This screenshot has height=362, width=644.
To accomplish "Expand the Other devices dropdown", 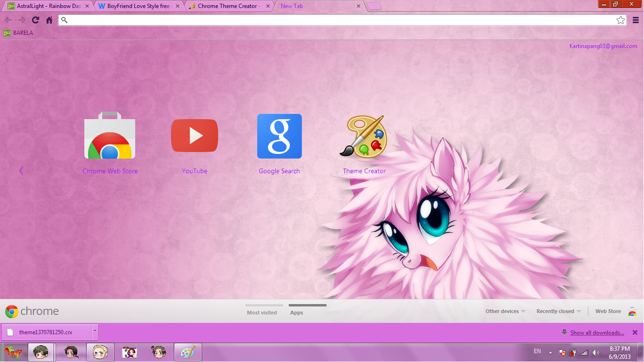I will click(x=505, y=311).
